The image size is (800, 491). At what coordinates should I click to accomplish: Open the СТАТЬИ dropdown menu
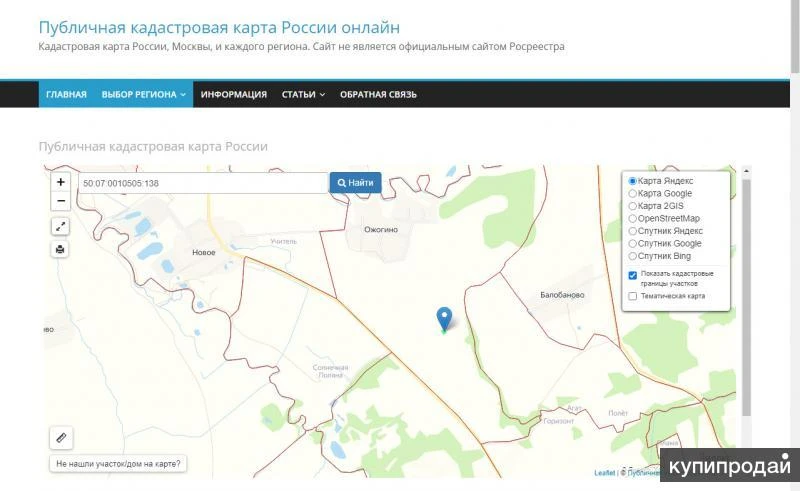[x=303, y=95]
